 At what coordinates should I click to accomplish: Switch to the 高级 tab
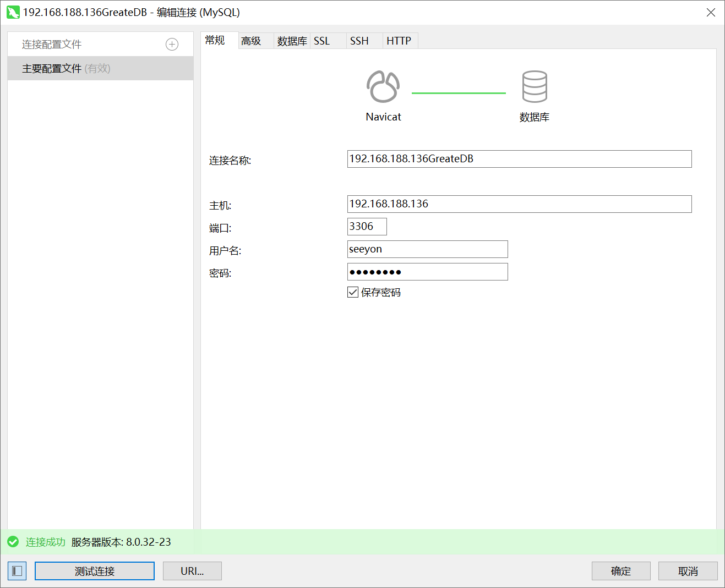[x=251, y=41]
